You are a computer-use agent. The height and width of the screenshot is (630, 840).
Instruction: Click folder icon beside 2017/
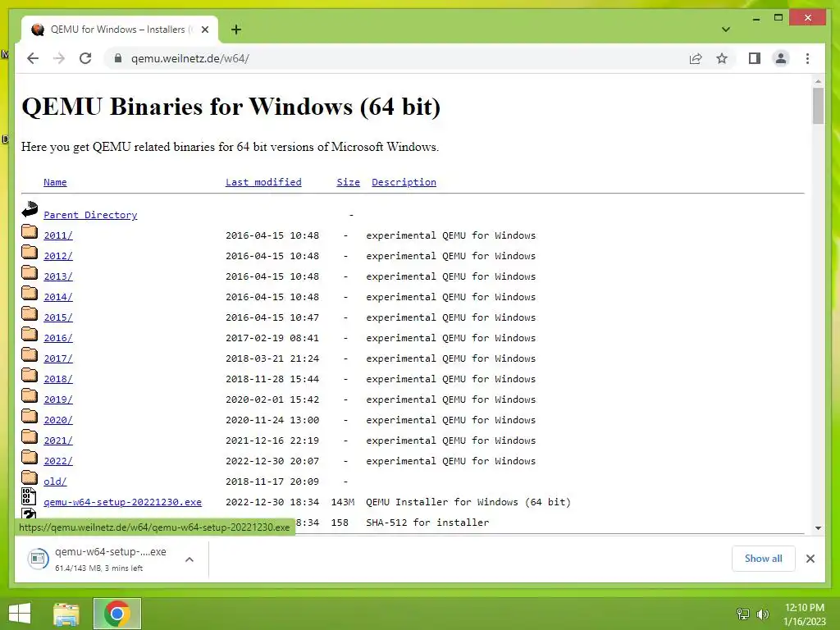point(30,354)
